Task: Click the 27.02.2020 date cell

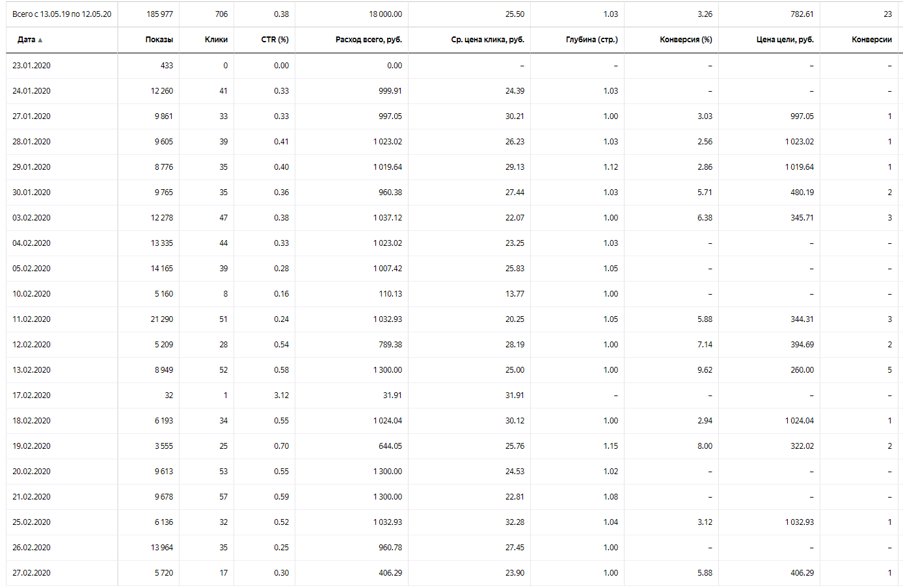Action: point(31,573)
